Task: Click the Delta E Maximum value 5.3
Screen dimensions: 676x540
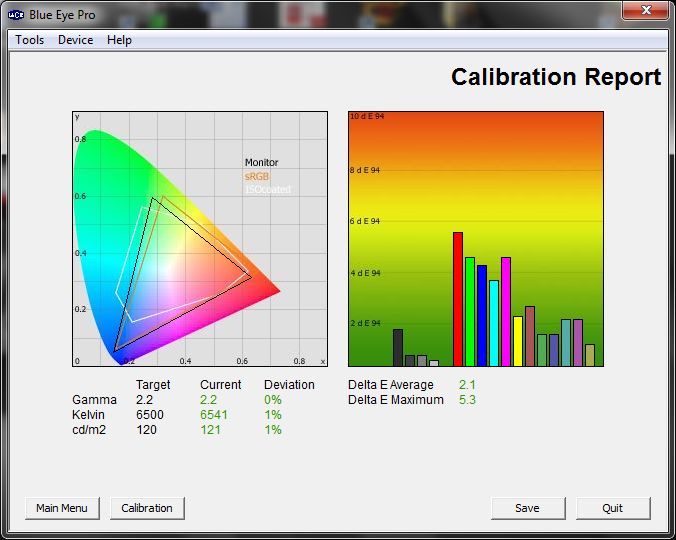Action: pos(467,400)
